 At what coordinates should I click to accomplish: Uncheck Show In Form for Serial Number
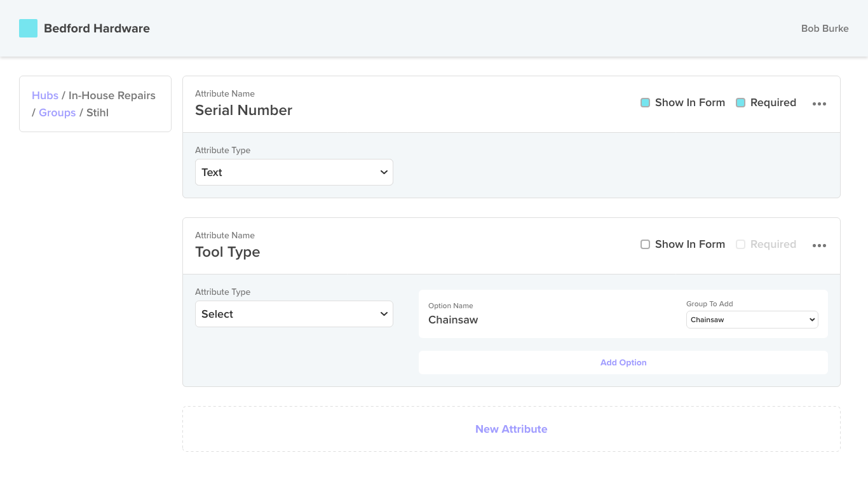coord(645,103)
